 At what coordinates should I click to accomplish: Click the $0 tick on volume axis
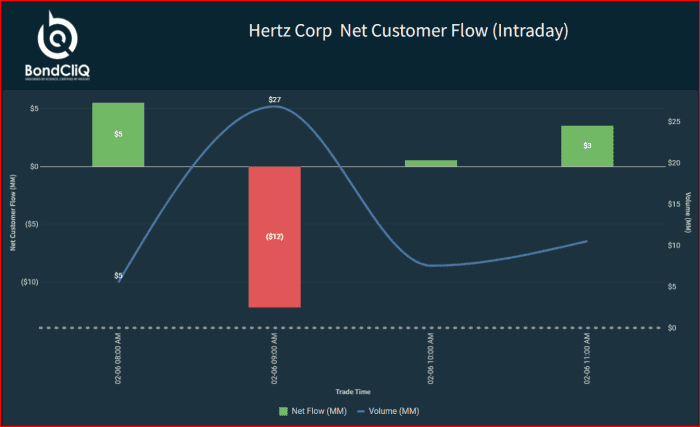672,328
